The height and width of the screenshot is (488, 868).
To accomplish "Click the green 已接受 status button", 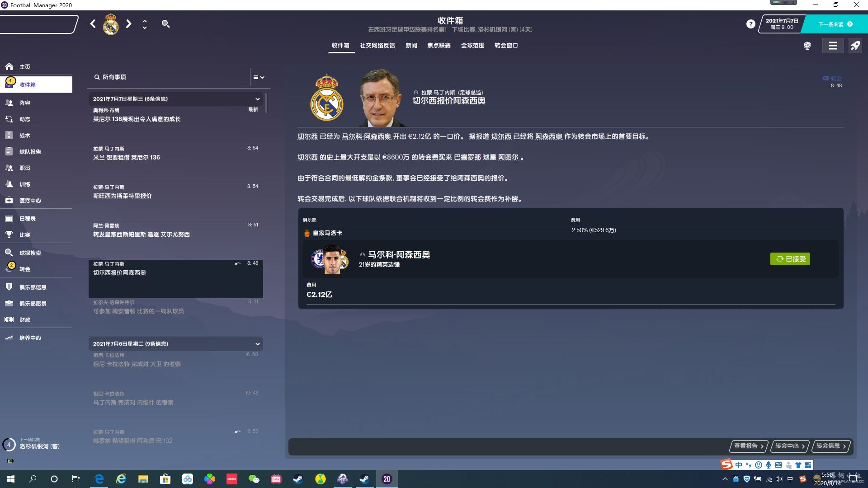I will coord(790,259).
